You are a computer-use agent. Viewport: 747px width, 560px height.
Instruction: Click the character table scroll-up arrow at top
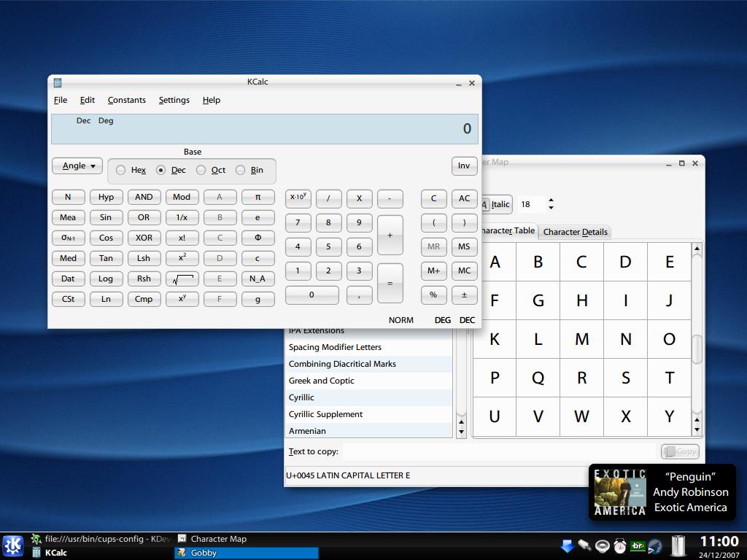[x=697, y=249]
